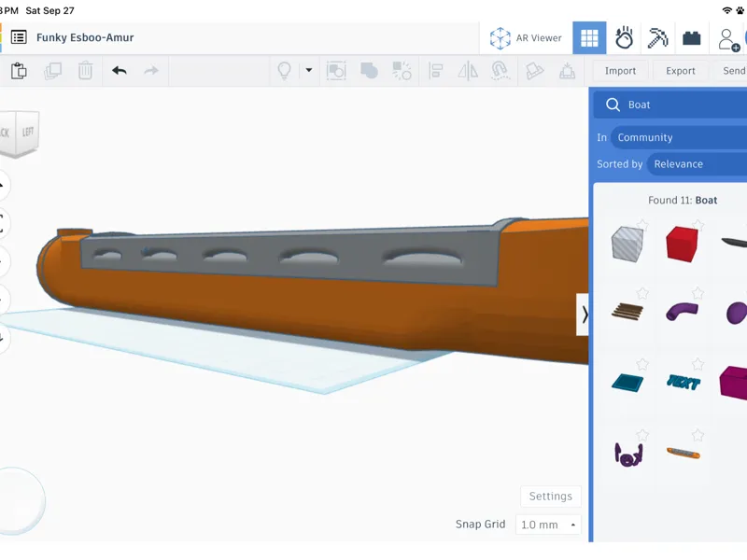Switch to the 3D design grid view

coord(589,37)
